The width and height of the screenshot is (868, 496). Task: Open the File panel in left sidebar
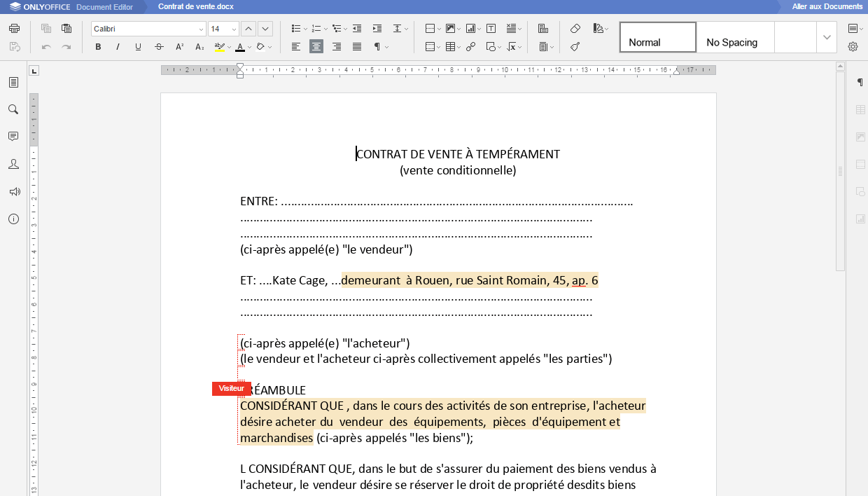[13, 83]
